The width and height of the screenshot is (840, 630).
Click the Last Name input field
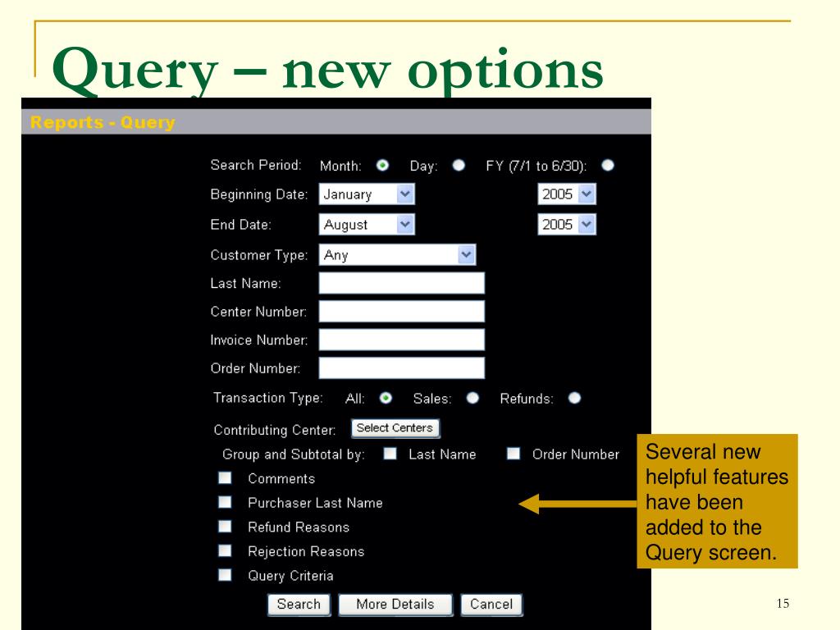(x=402, y=283)
